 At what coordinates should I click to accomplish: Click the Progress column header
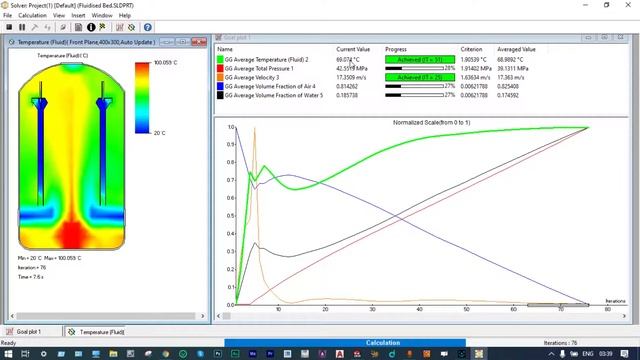396,49
